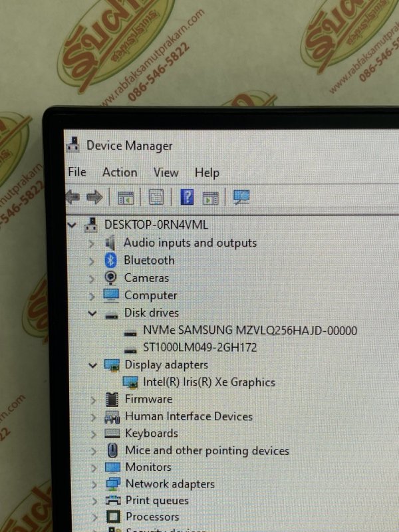Expand the Cameras category chevron
The image size is (399, 532).
tap(92, 279)
